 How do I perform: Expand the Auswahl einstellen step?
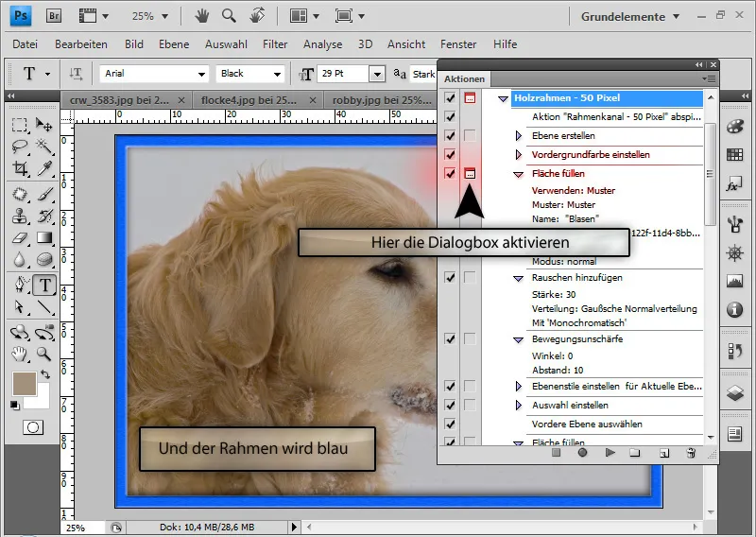[x=518, y=405]
